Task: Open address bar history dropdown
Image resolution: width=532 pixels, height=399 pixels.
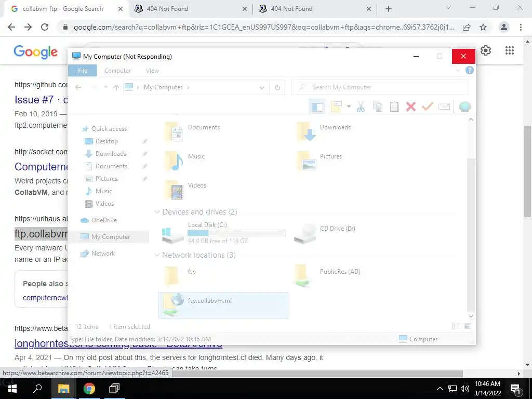Action: (262, 87)
